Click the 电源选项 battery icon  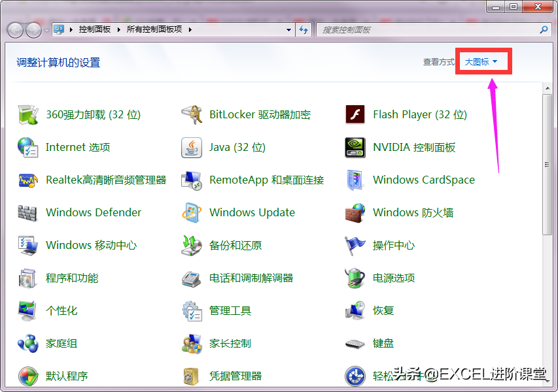point(355,278)
